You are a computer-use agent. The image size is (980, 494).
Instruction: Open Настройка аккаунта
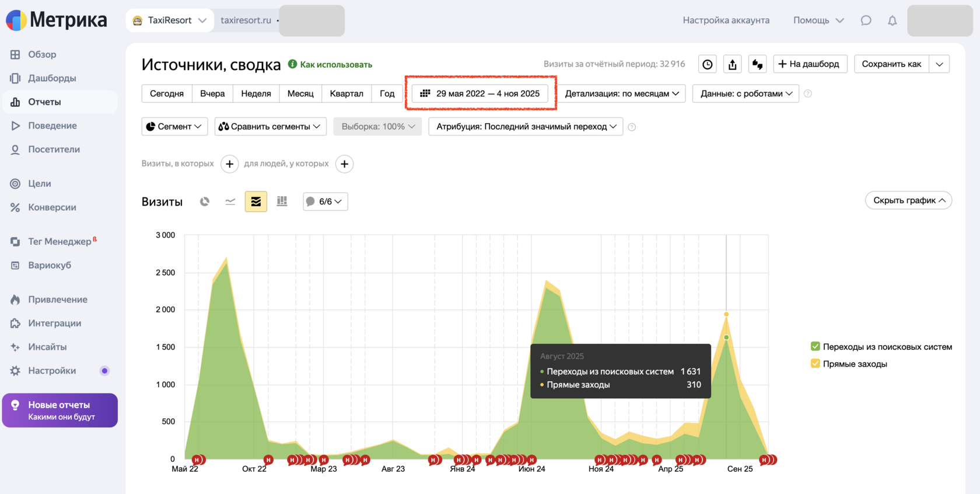pos(726,20)
